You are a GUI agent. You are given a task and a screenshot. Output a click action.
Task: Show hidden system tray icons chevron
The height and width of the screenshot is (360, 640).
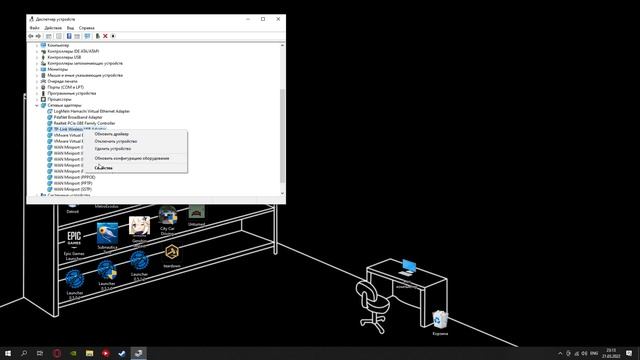pos(560,353)
